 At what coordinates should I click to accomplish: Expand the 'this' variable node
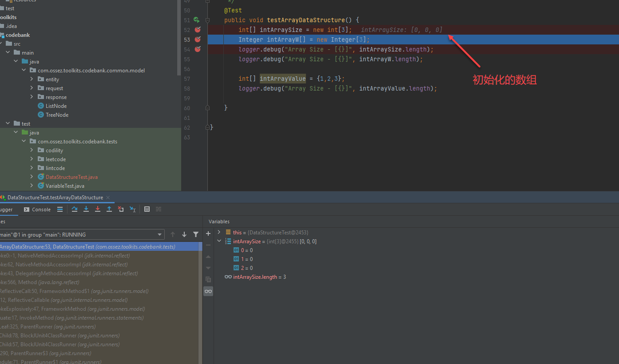coord(219,232)
